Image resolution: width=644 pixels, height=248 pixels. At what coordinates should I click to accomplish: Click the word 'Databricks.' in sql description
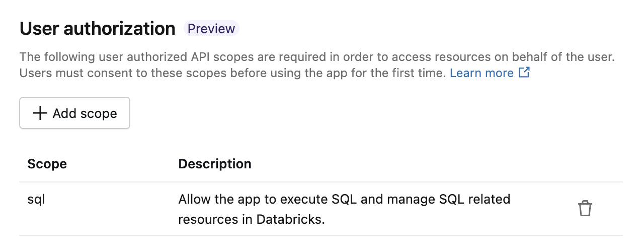(x=290, y=219)
